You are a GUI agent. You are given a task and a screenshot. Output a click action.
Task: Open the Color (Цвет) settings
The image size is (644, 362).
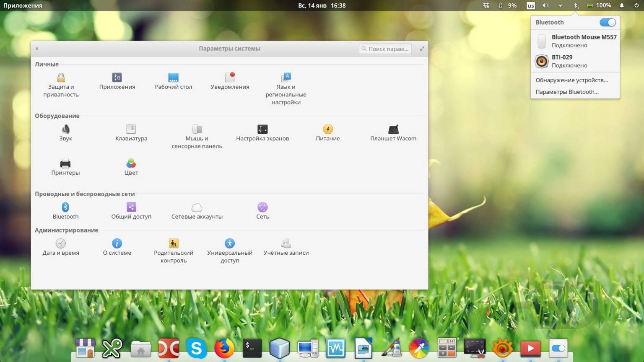coord(131,167)
